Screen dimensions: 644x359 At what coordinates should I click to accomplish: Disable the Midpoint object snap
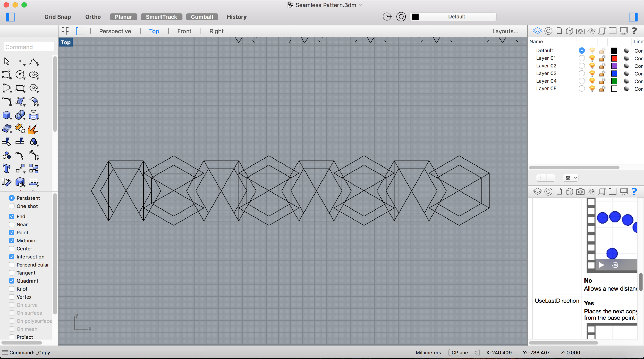click(x=12, y=241)
